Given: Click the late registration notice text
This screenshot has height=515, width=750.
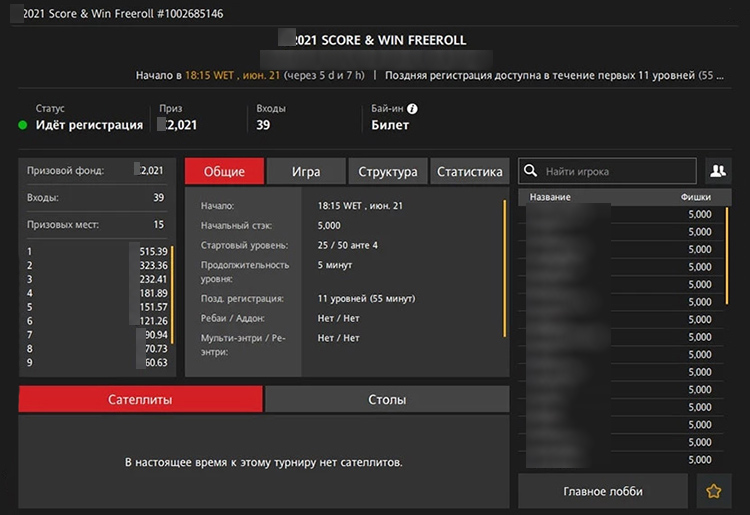Looking at the screenshot, I should coord(554,76).
